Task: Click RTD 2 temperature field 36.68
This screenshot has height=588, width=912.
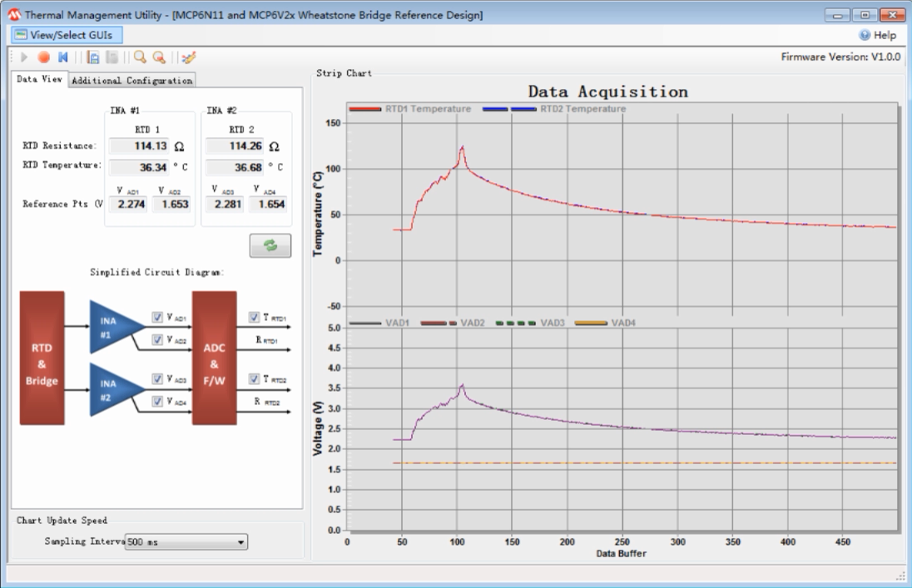Action: 235,167
